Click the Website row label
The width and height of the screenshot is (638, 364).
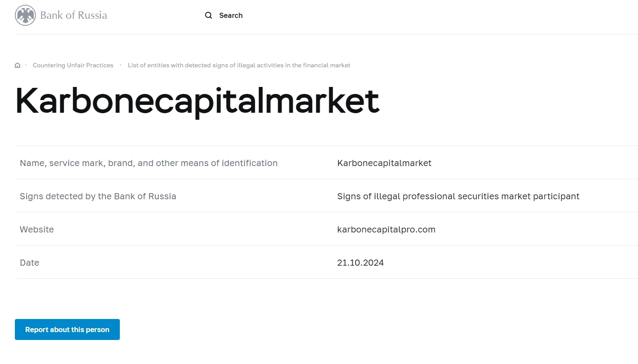[37, 229]
